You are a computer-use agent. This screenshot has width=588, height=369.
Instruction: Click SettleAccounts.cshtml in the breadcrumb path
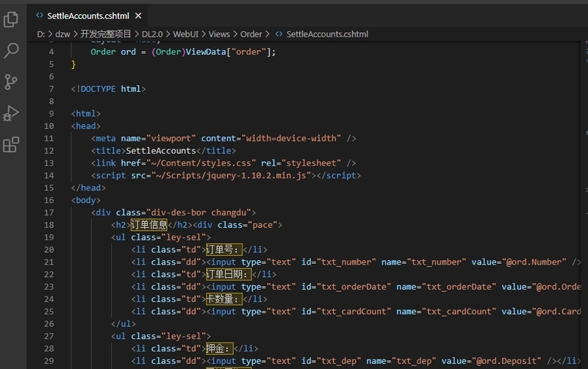pyautogui.click(x=327, y=34)
